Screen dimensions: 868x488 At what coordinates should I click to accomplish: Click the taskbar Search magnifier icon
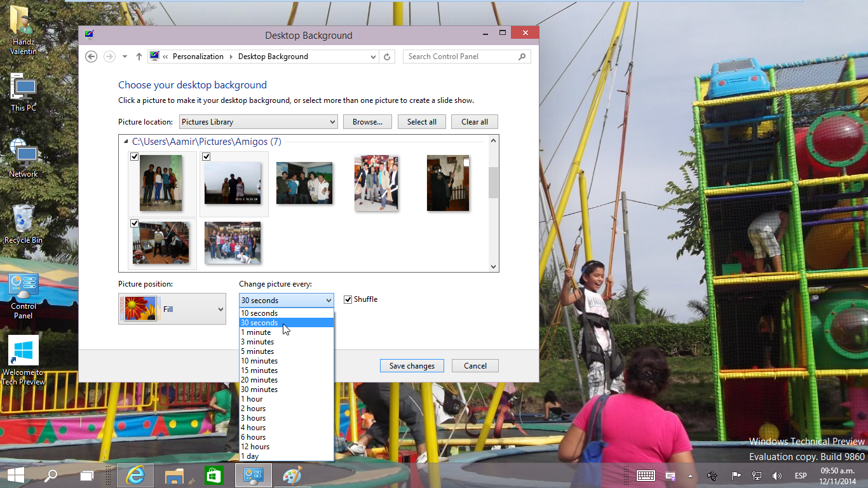[50, 475]
